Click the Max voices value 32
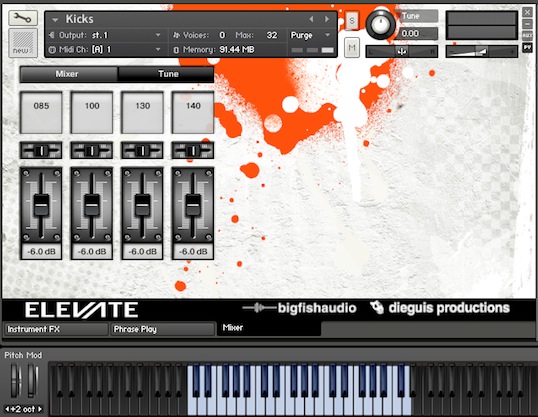 (x=272, y=35)
